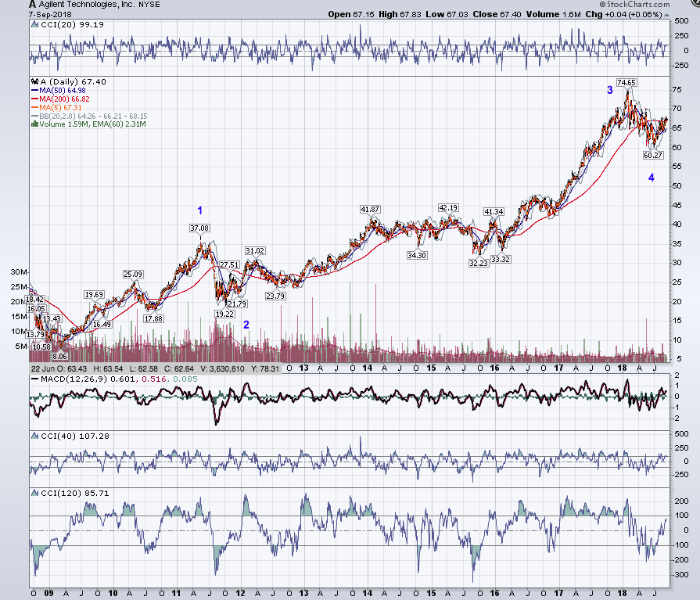Screen dimensions: 700x600
Task: Click the 34.30 low price label
Action: 417,255
